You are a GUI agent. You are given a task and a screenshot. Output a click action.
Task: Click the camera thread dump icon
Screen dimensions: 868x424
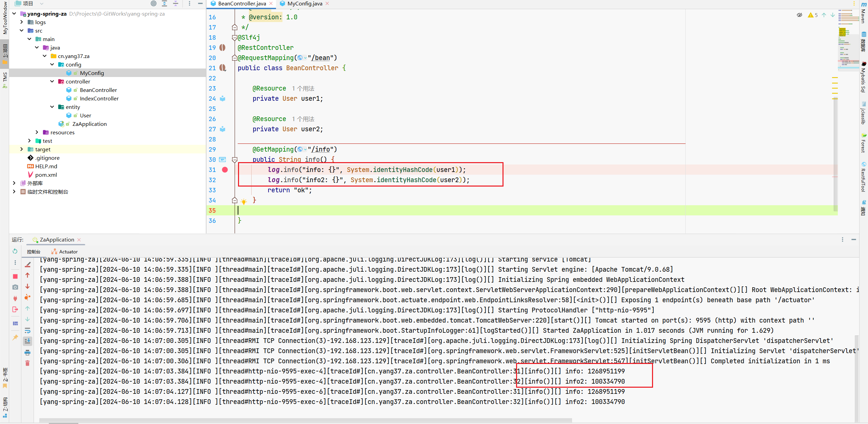(15, 287)
